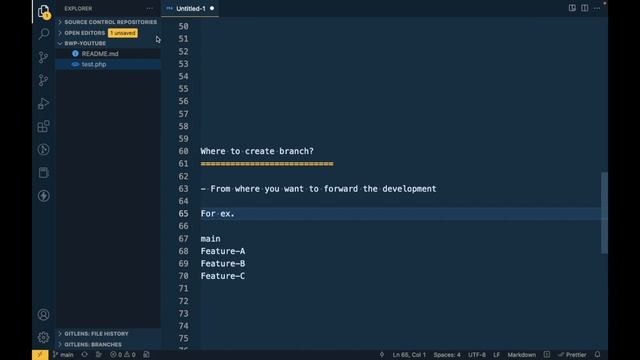Split the editor right
This screenshot has height=360, width=640.
584,8
